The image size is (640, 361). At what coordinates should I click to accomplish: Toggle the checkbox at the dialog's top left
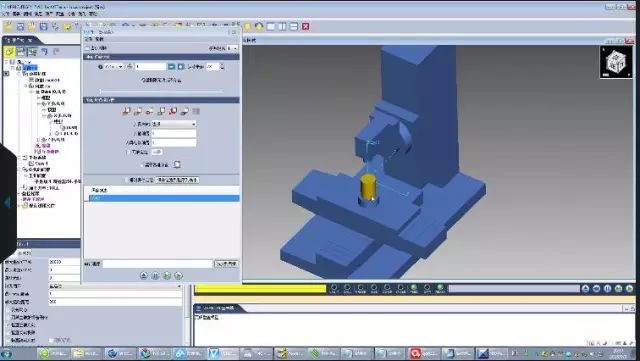pos(87,48)
